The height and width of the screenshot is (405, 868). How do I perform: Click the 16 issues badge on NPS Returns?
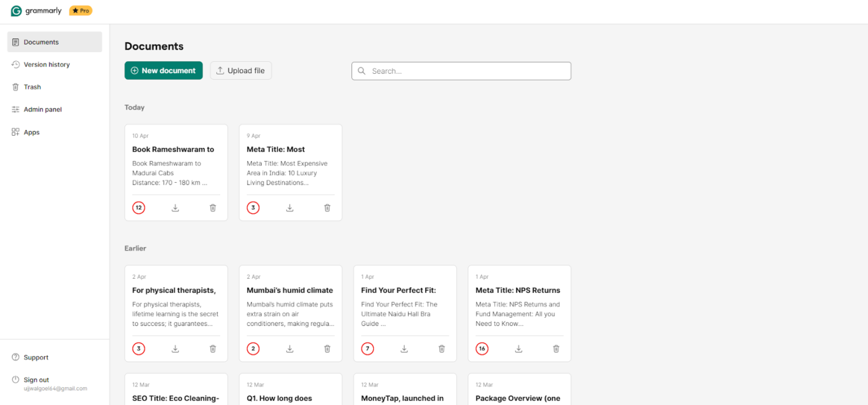tap(482, 349)
